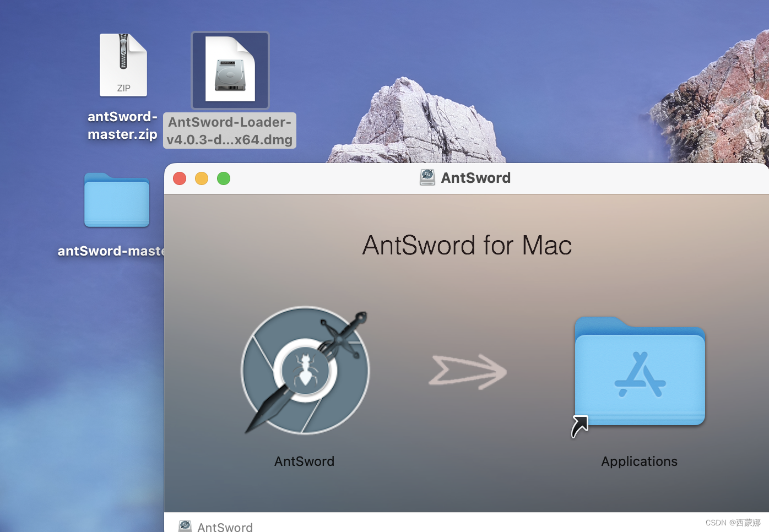Screen dimensions: 769x532
Task: Maximize the AntSword window with green button
Action: 224,178
